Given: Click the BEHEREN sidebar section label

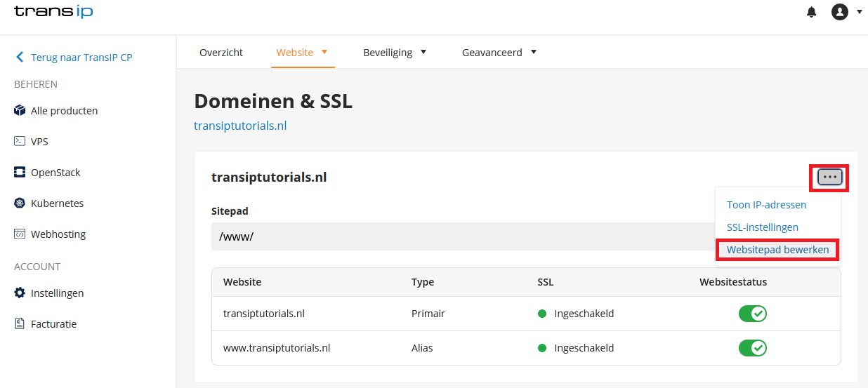Looking at the screenshot, I should point(36,84).
